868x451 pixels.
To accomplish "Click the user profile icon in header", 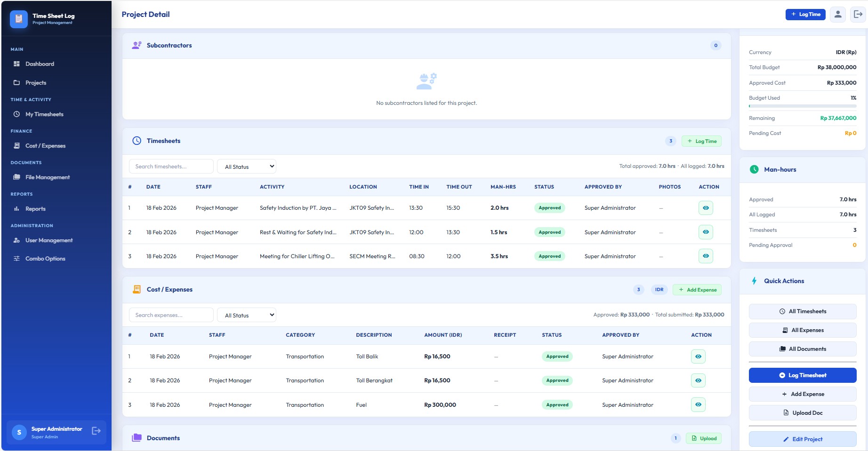I will (838, 15).
